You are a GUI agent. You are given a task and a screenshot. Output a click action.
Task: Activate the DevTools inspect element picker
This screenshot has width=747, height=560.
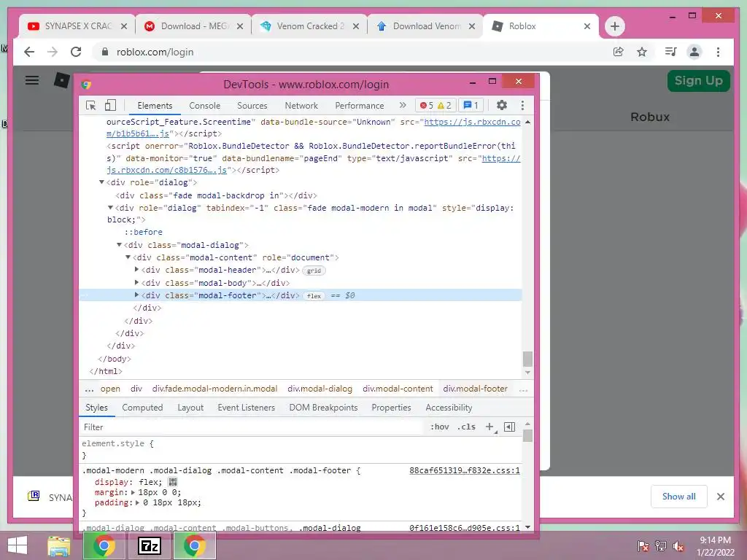[x=90, y=105]
